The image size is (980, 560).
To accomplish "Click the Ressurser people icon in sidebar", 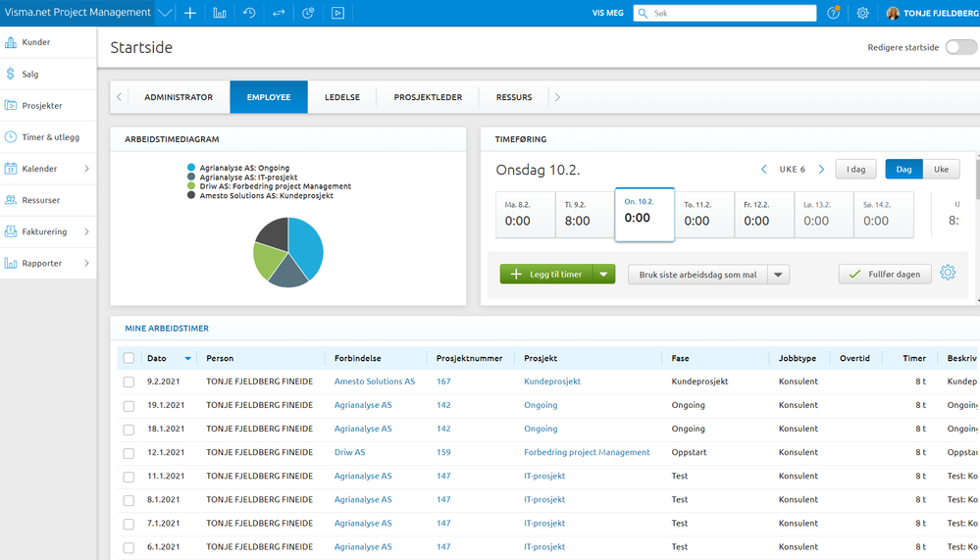I will pos(11,200).
